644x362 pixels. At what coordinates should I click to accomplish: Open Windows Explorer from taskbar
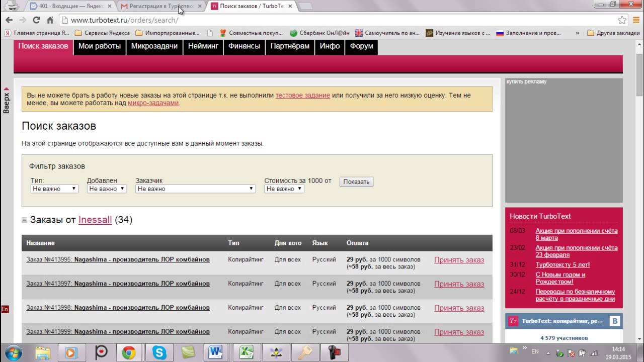(x=43, y=353)
